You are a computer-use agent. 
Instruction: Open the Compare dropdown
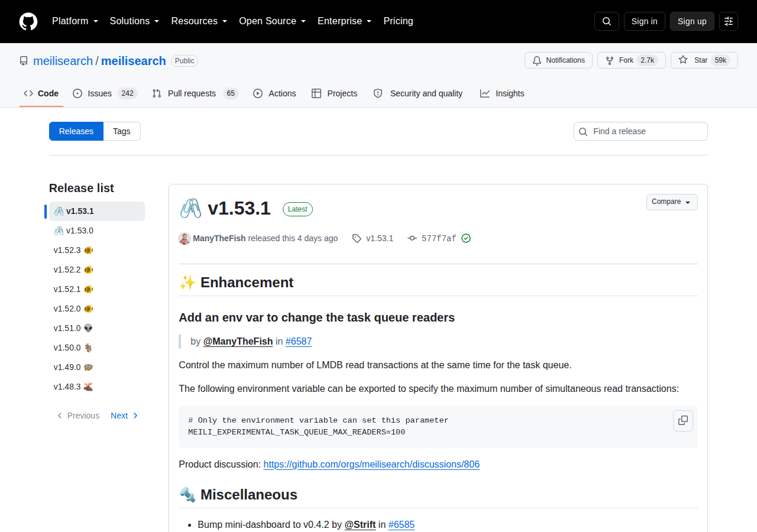[x=672, y=202]
